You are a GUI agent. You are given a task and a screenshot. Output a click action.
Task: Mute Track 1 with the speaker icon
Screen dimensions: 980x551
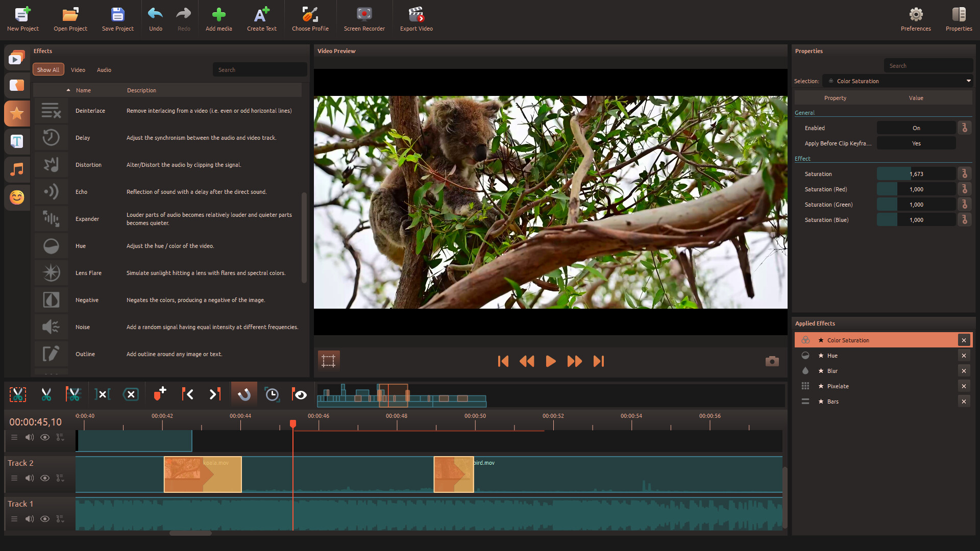pyautogui.click(x=30, y=519)
